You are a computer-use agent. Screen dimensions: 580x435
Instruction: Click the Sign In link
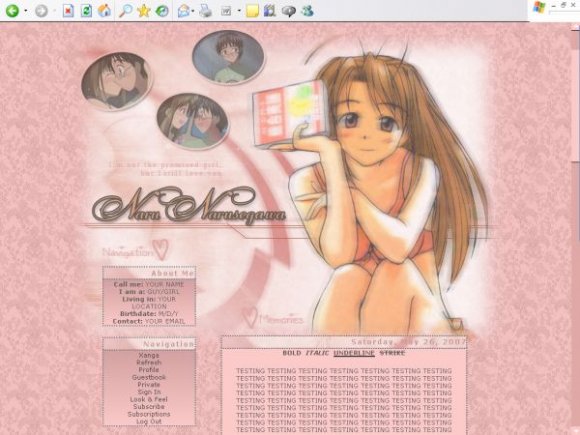coord(149,392)
